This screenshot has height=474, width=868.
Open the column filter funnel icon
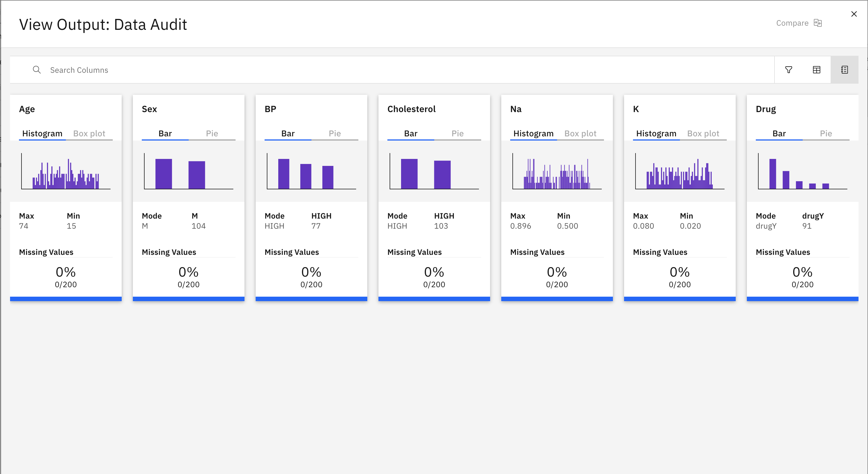(788, 70)
